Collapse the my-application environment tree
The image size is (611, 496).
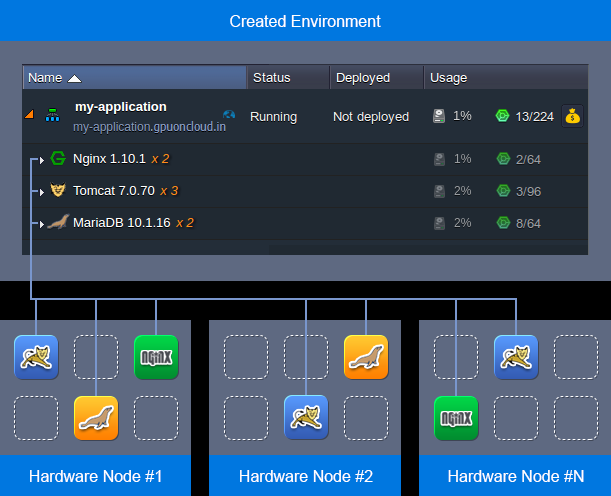tap(30, 116)
